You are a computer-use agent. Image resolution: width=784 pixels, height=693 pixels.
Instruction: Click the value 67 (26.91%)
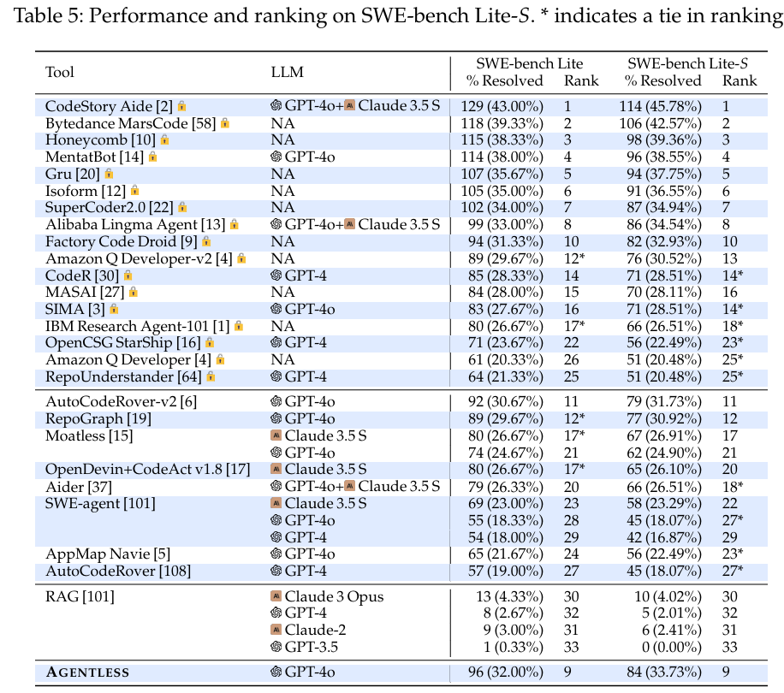pyautogui.click(x=664, y=435)
